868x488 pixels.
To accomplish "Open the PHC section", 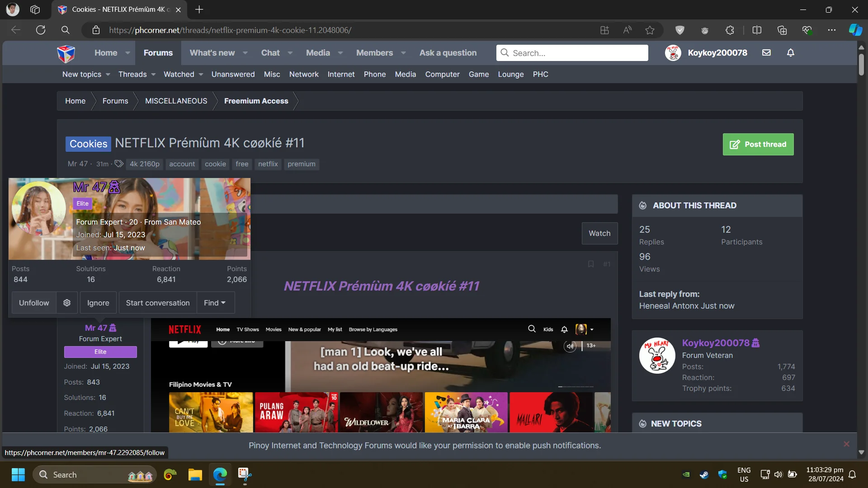I will pyautogui.click(x=540, y=74).
